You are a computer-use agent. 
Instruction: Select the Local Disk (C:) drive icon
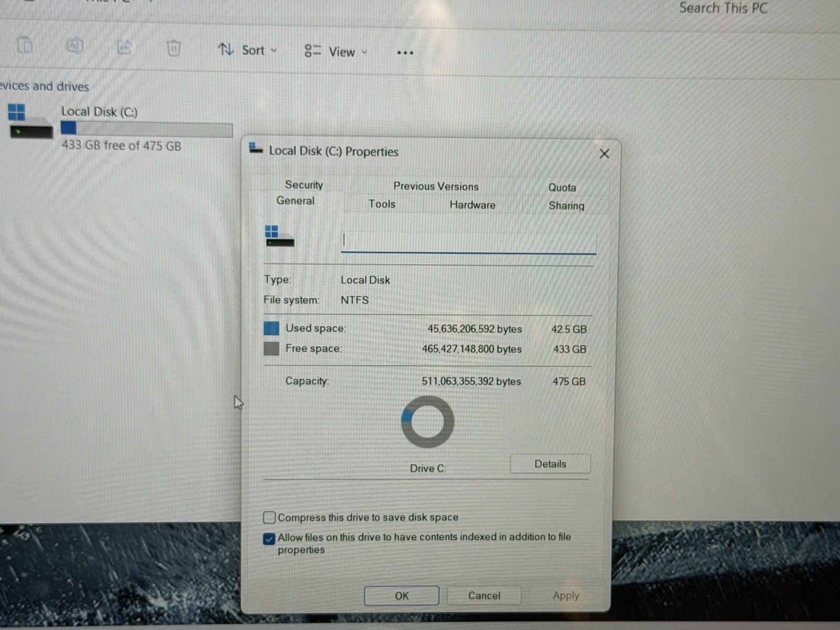click(x=31, y=120)
